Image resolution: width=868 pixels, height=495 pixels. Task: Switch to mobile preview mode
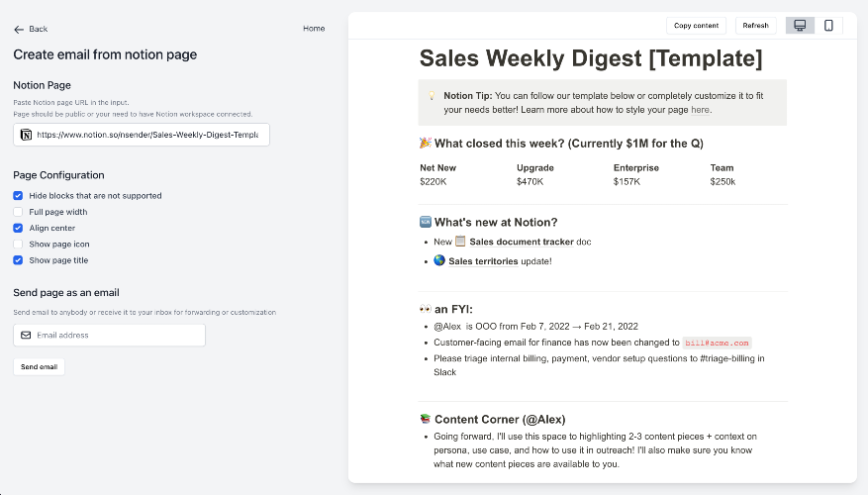828,26
